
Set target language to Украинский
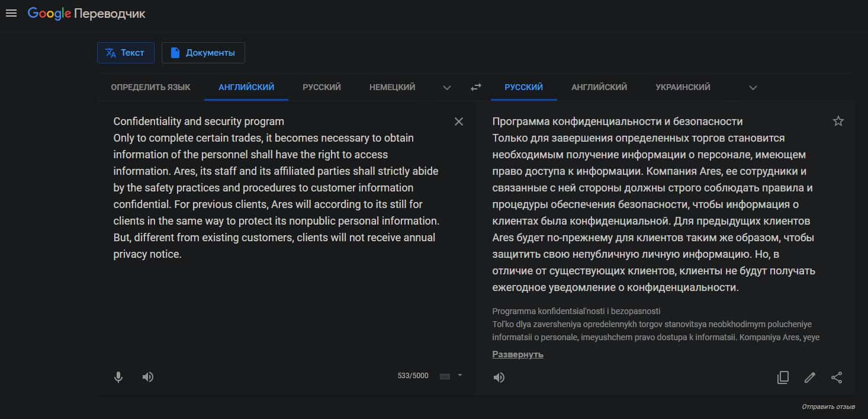[683, 87]
